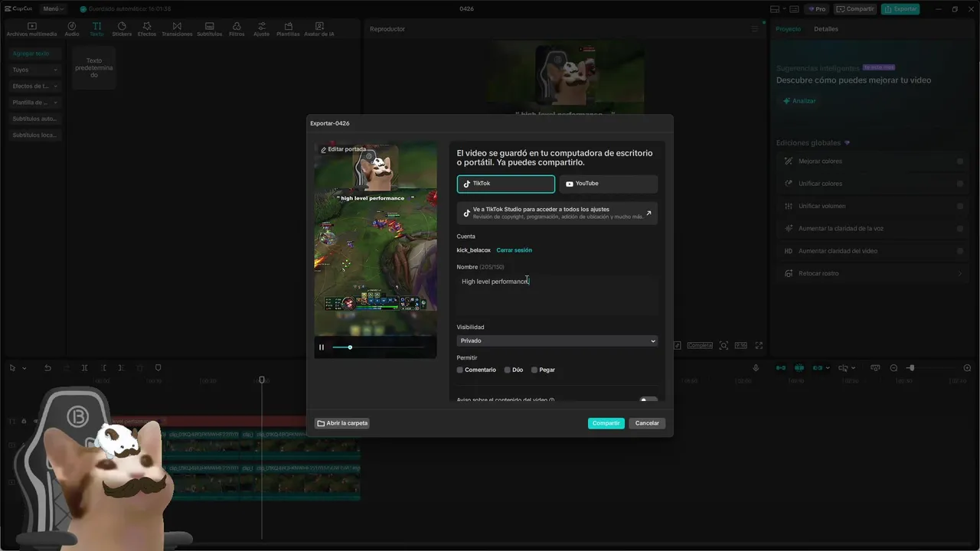
Task: Open selection tool dropdown arrow
Action: pos(24,368)
